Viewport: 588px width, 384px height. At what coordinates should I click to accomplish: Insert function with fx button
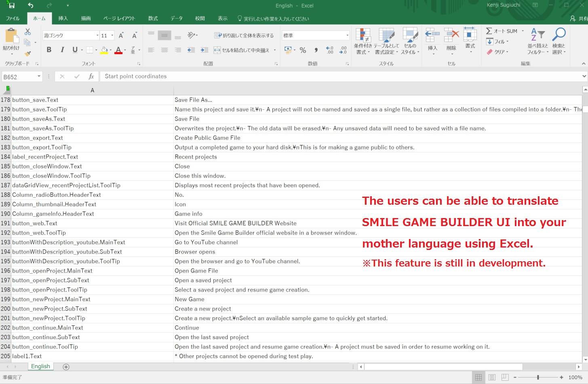point(91,76)
